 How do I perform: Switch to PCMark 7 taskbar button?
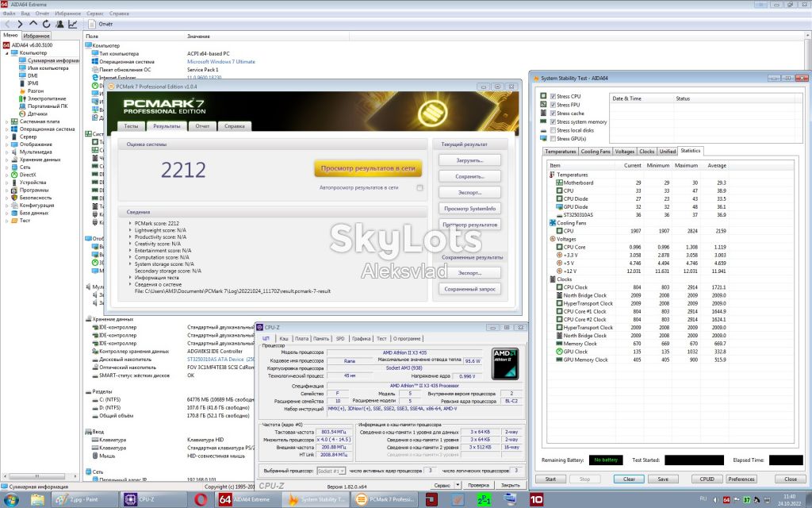click(386, 500)
